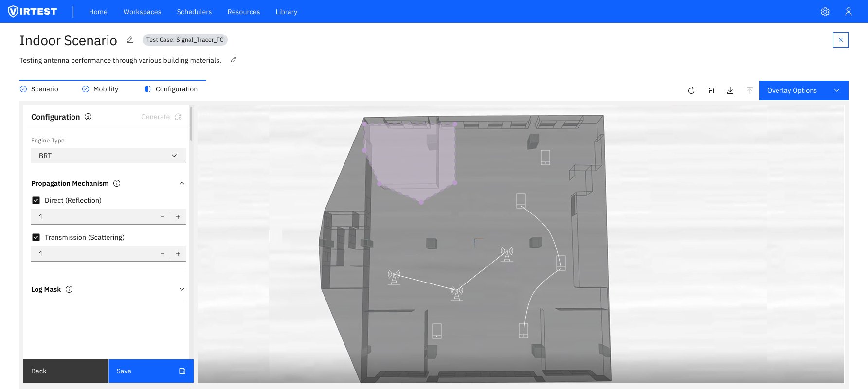Open the Overlay Options dropdown
868x389 pixels.
pyautogui.click(x=803, y=90)
